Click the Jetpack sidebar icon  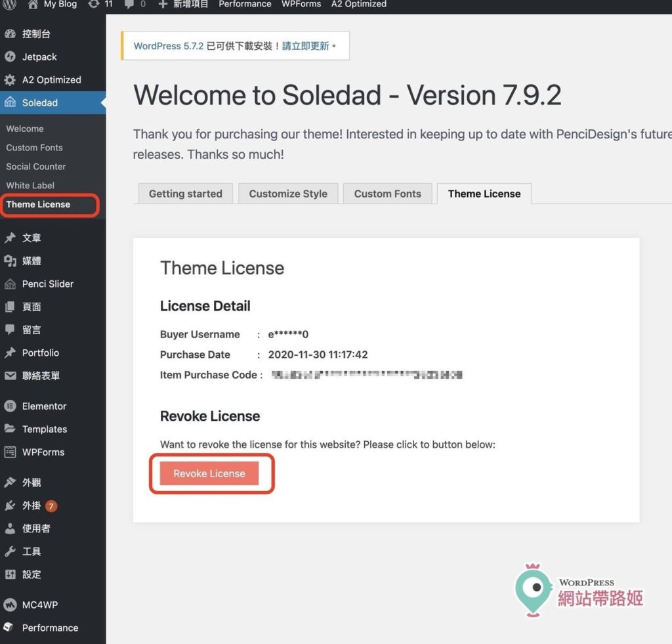(10, 56)
